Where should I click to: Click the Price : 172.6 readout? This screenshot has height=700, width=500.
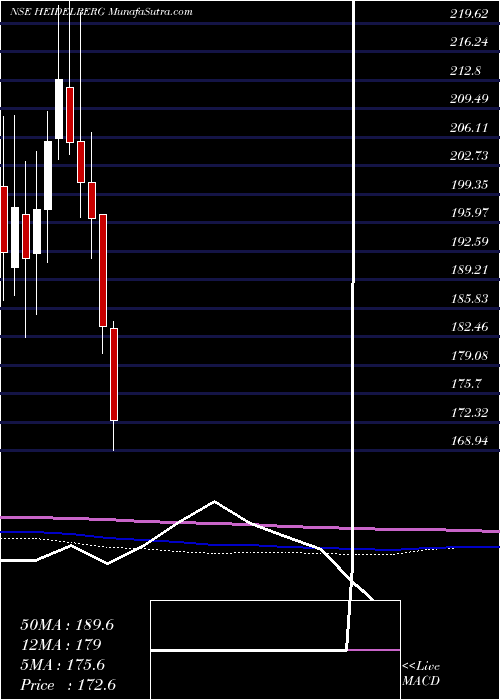[68, 684]
